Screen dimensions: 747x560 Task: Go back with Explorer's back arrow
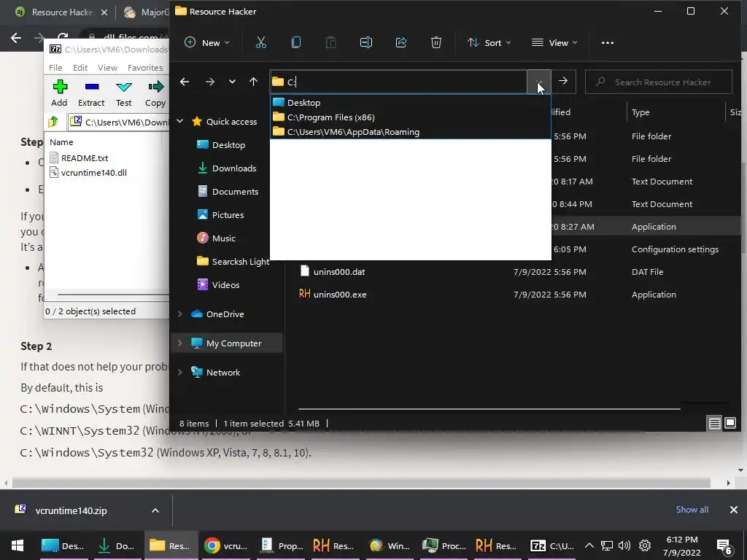(x=185, y=82)
